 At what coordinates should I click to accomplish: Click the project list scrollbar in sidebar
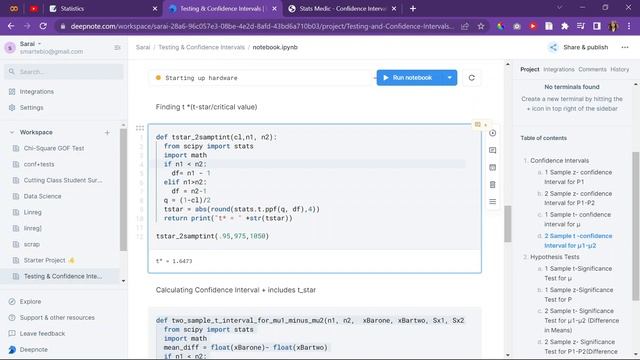124,190
